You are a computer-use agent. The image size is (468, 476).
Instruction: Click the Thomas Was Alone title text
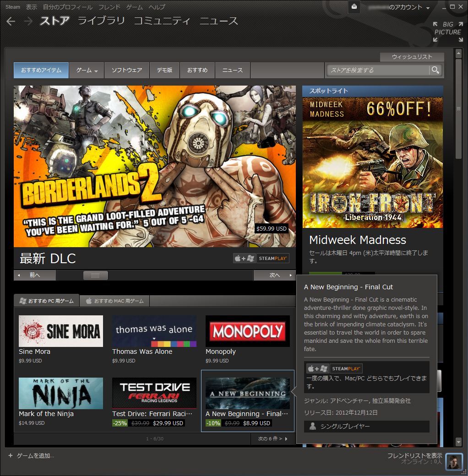coord(142,352)
